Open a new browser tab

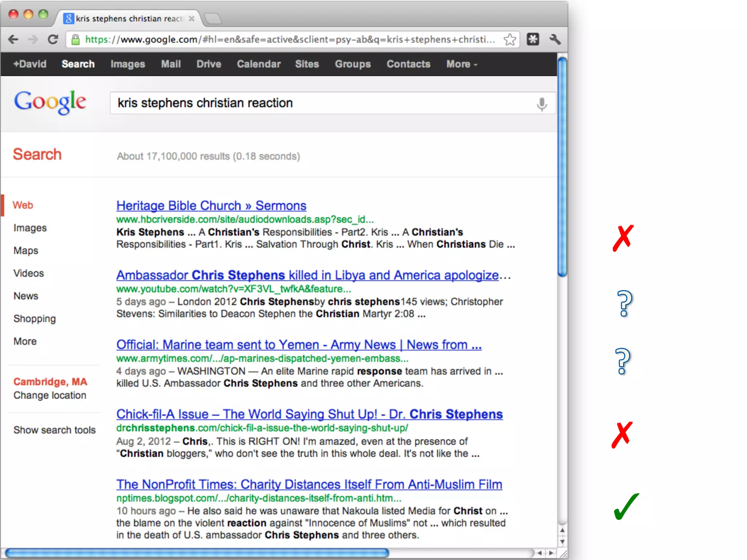pos(213,18)
